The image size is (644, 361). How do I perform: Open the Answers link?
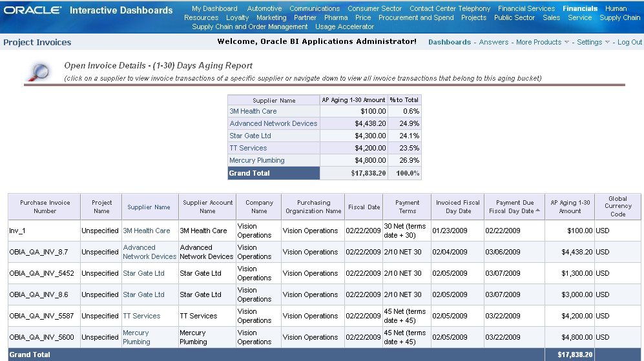tap(493, 42)
